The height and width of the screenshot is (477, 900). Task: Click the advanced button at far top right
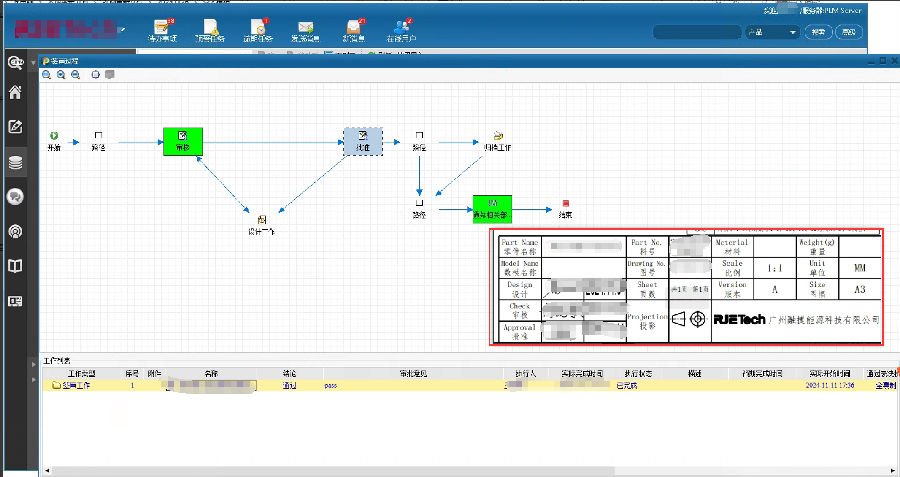click(849, 33)
